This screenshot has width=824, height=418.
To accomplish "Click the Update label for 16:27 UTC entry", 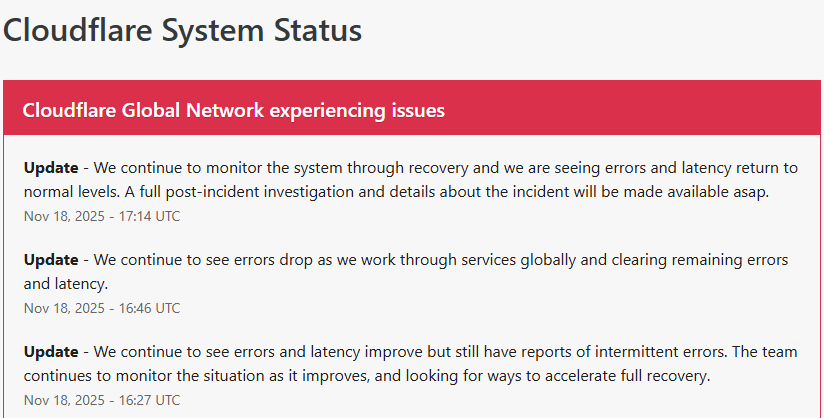I will (51, 352).
